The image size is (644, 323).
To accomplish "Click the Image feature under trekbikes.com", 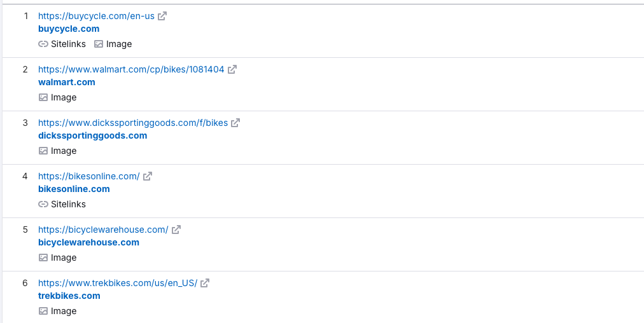I will [57, 311].
